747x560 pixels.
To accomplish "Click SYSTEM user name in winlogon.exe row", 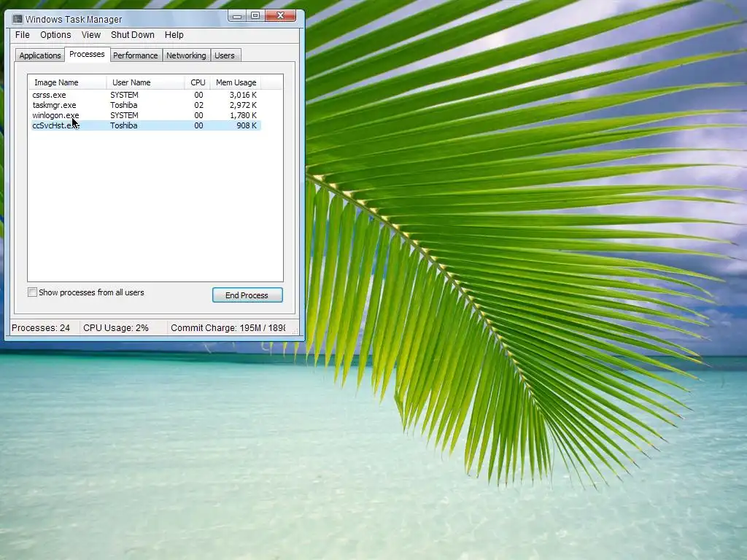I will coord(124,115).
